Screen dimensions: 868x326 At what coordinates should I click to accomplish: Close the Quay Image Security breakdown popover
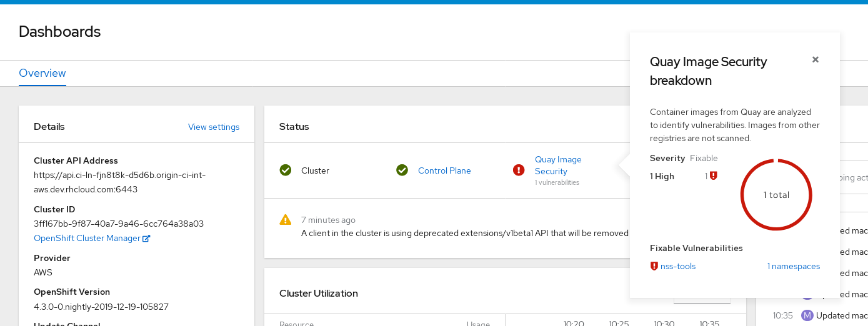coord(816,60)
